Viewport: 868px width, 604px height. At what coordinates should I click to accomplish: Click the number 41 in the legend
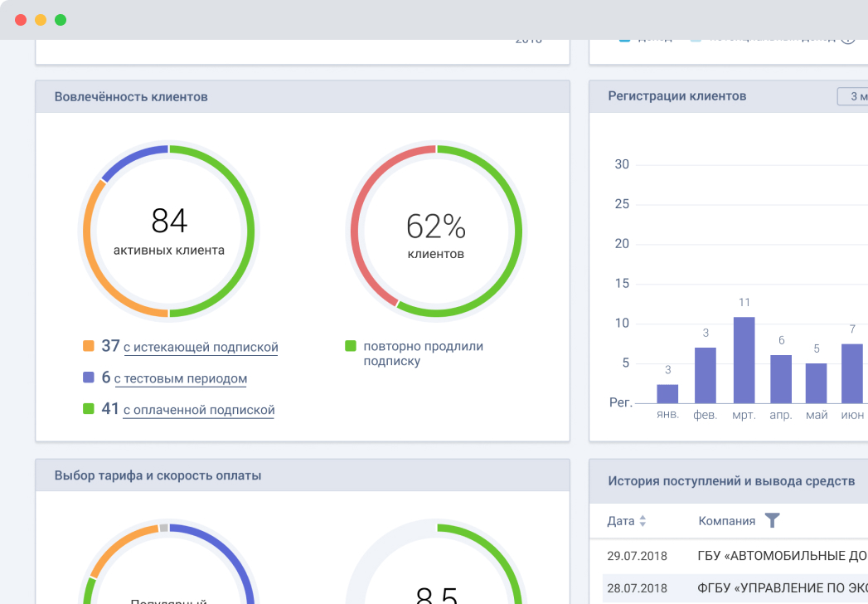(111, 408)
